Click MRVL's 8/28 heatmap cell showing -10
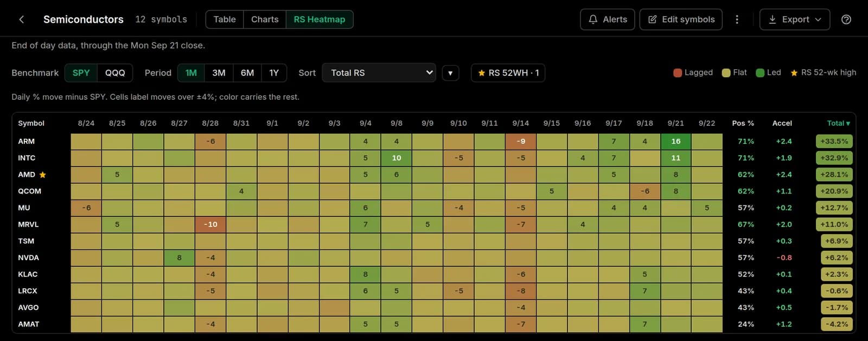The height and width of the screenshot is (341, 868). pyautogui.click(x=210, y=224)
